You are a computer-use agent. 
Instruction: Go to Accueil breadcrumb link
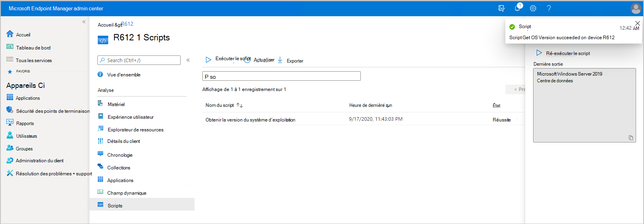pos(105,25)
